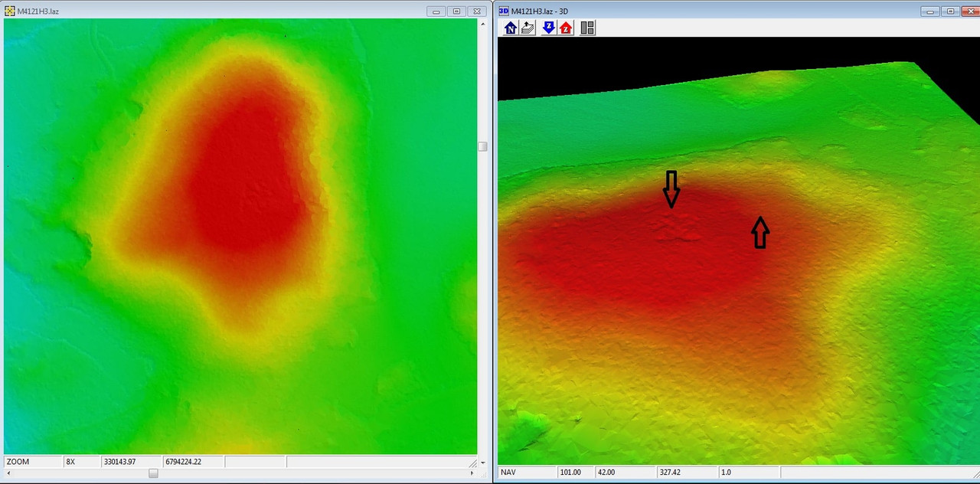
Task: Click the north-up home view icon
Action: coord(511,28)
